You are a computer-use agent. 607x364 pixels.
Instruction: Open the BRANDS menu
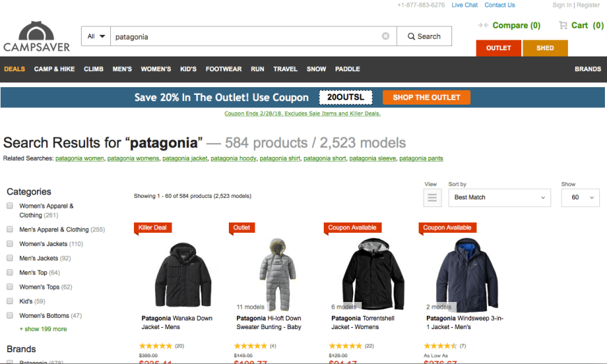pos(587,69)
